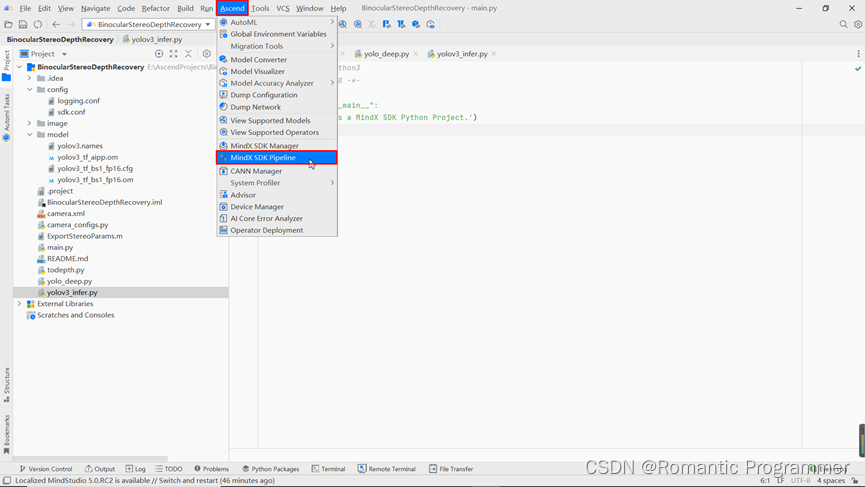Open editor tabs more-options vertical dots
Image resolution: width=865 pixels, height=487 pixels.
click(x=858, y=53)
